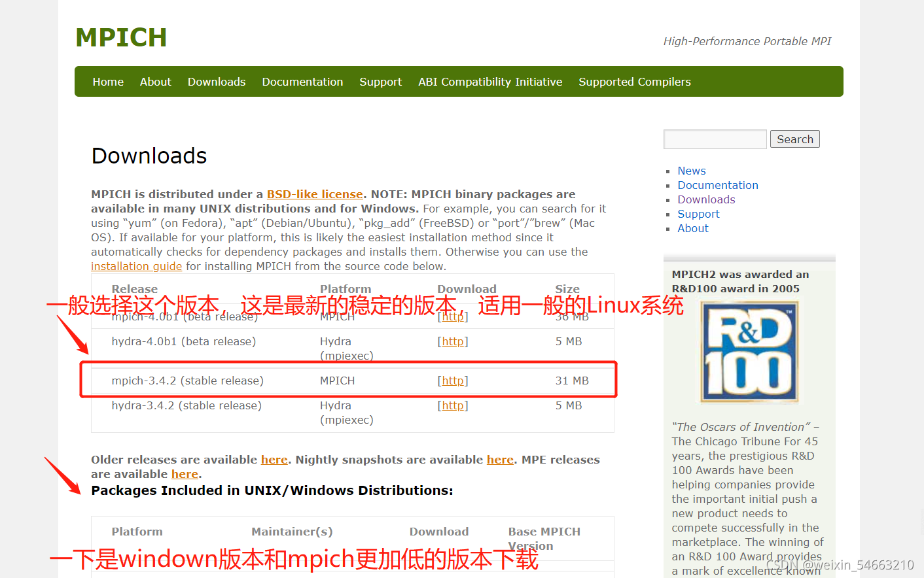
Task: Select 'hydra-4.0b1 (beta release)' text
Action: 183,341
